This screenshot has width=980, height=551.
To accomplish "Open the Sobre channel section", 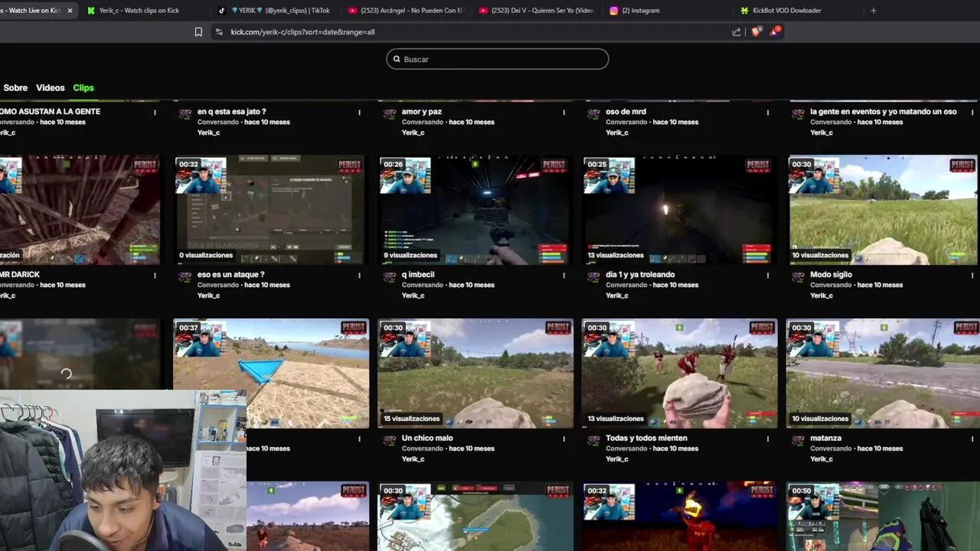I will (x=15, y=88).
